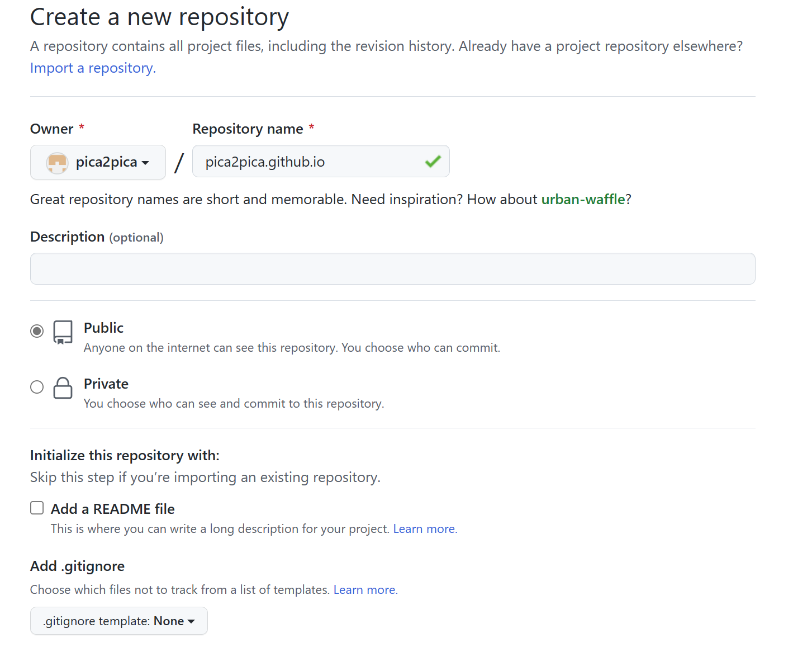Click the Description (optional) field label

point(97,237)
